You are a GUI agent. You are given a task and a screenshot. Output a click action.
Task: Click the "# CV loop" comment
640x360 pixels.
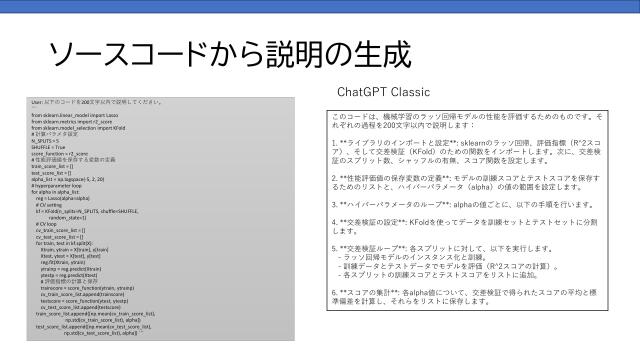(x=46, y=224)
